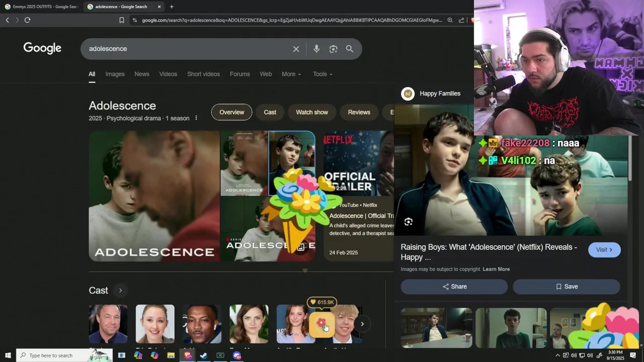Expand the Cast section arrow
644x362 pixels.
[x=120, y=291]
